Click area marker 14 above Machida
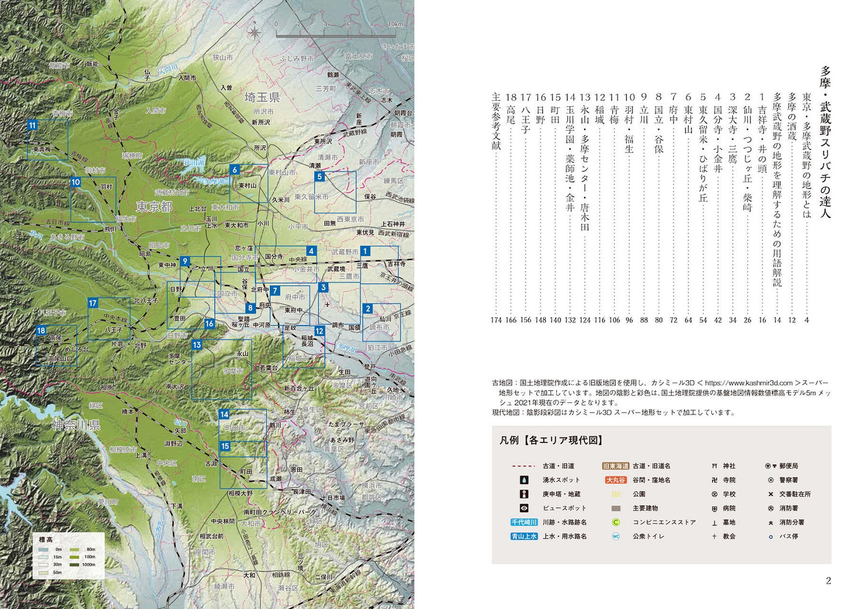Viewport: 868px width, 609px height. [224, 414]
